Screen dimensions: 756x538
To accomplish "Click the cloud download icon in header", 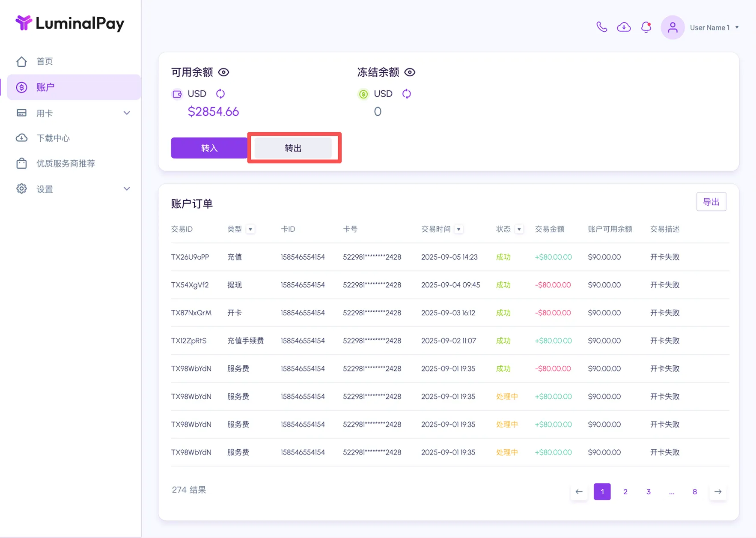I will tap(624, 27).
